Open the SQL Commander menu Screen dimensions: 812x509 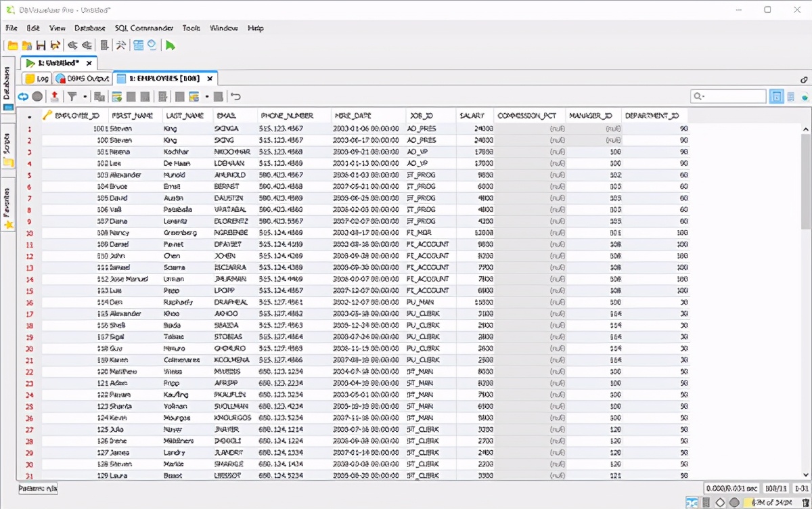click(143, 28)
